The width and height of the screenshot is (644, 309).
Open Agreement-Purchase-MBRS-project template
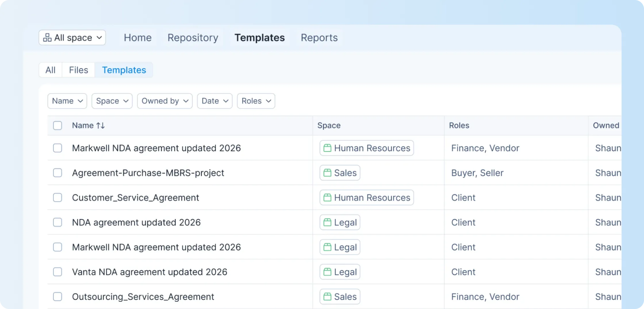pyautogui.click(x=148, y=173)
